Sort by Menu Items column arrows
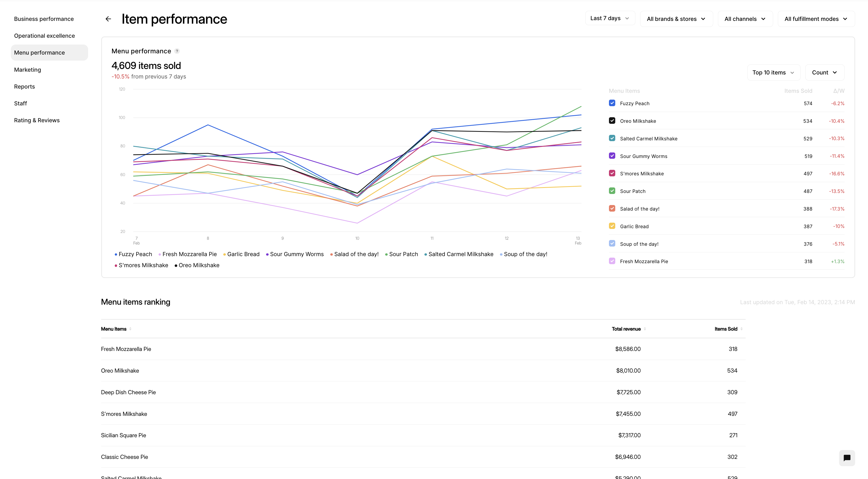 tap(130, 329)
